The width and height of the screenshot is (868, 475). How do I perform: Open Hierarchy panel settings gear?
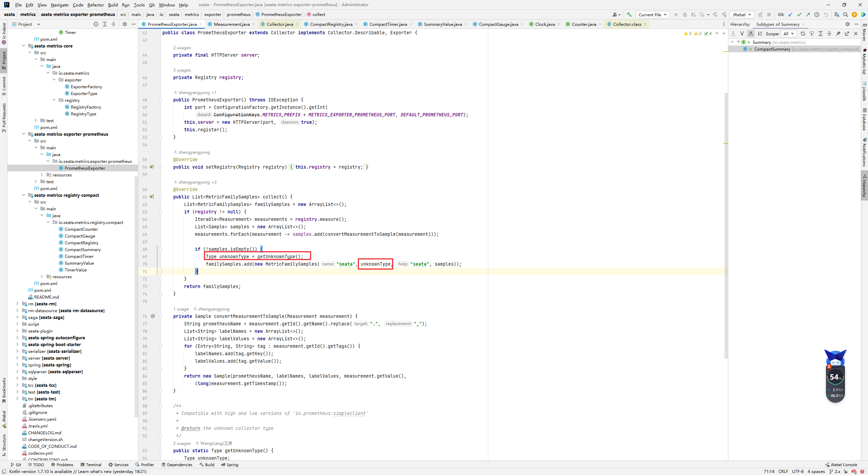848,24
